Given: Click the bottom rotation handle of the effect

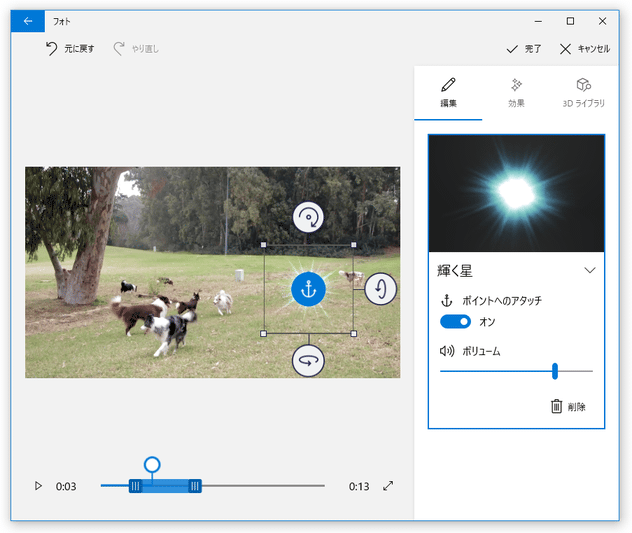Looking at the screenshot, I should point(308,360).
